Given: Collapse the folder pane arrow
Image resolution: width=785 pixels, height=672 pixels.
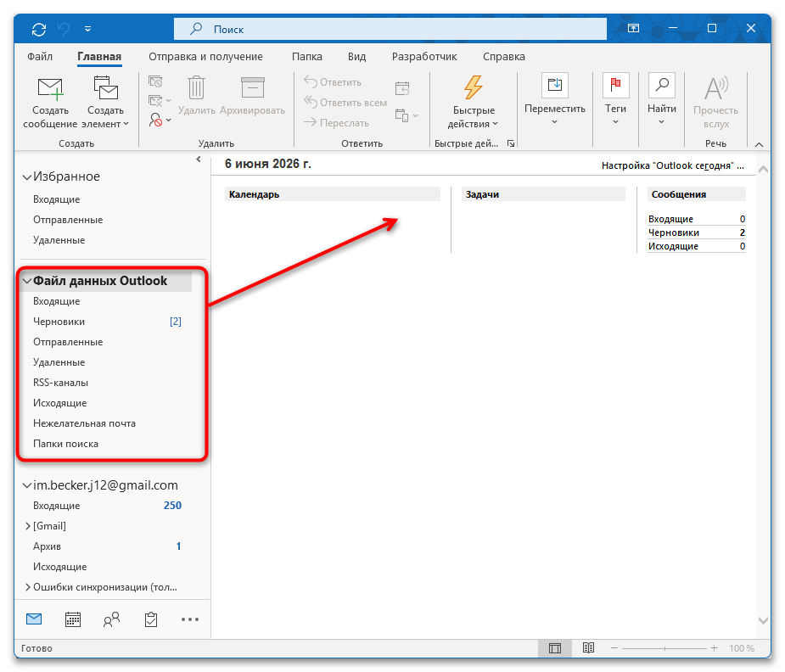Looking at the screenshot, I should pyautogui.click(x=199, y=160).
